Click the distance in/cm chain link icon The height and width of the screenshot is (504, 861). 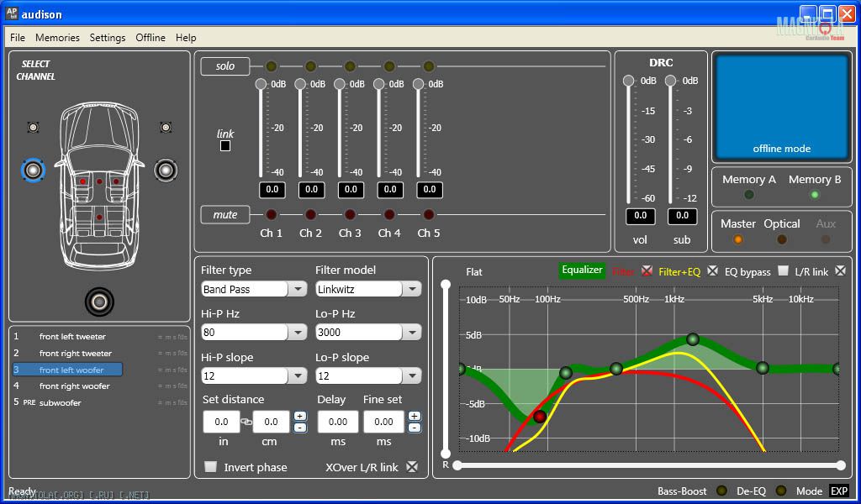(246, 422)
